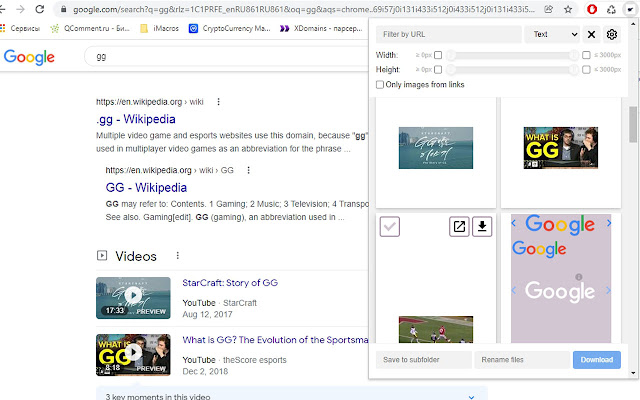This screenshot has width=640, height=400.
Task: Enable minimum width filter checkbox
Action: [438, 55]
